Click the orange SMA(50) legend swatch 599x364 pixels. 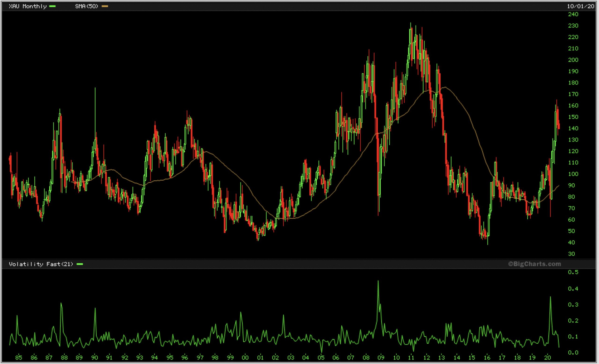pos(105,6)
